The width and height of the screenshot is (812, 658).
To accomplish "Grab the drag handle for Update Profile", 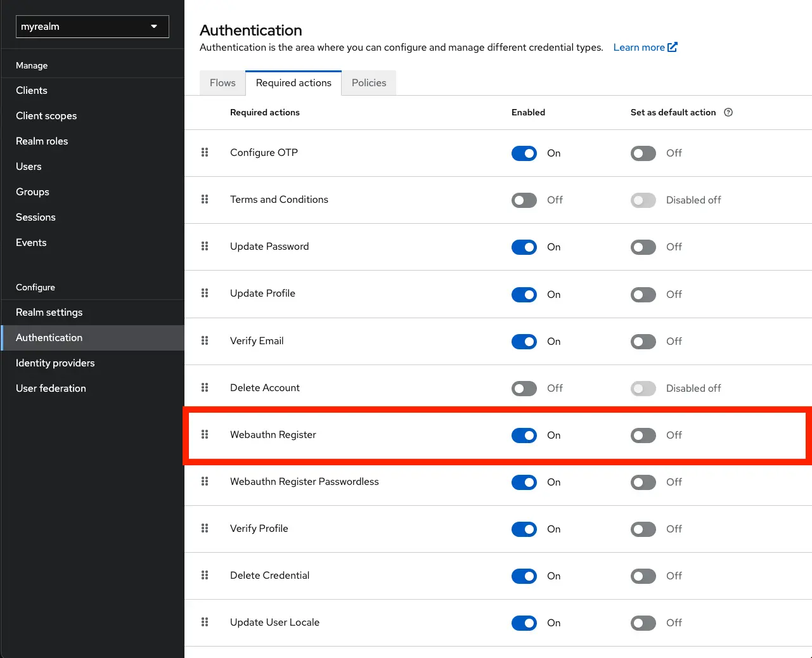I will [205, 293].
